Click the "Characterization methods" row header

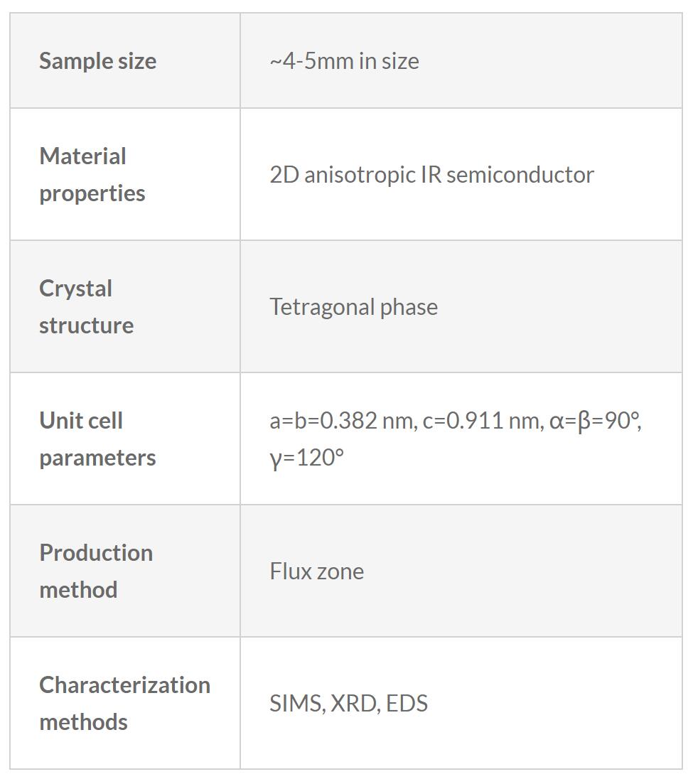coord(124,704)
